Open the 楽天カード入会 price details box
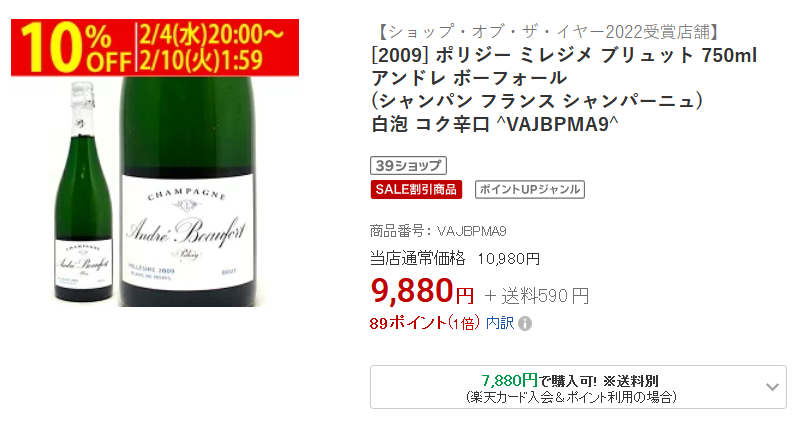The image size is (805, 439). click(578, 387)
